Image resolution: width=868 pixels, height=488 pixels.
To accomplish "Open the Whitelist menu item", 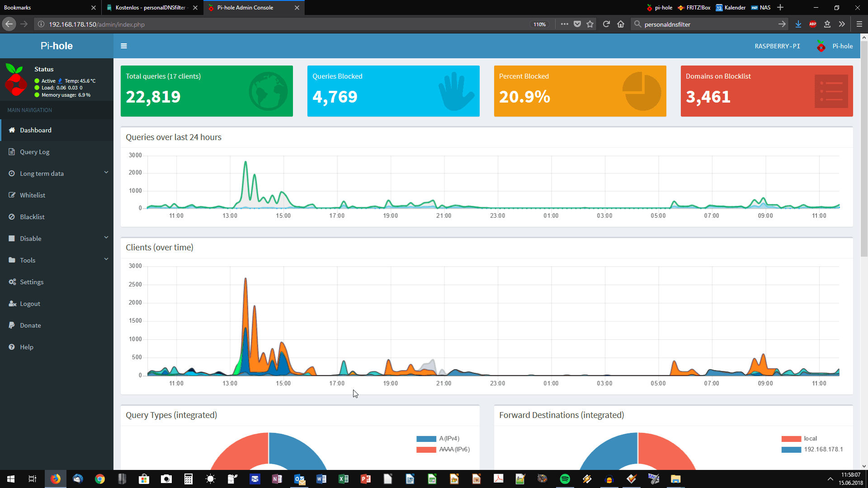I will point(57,195).
